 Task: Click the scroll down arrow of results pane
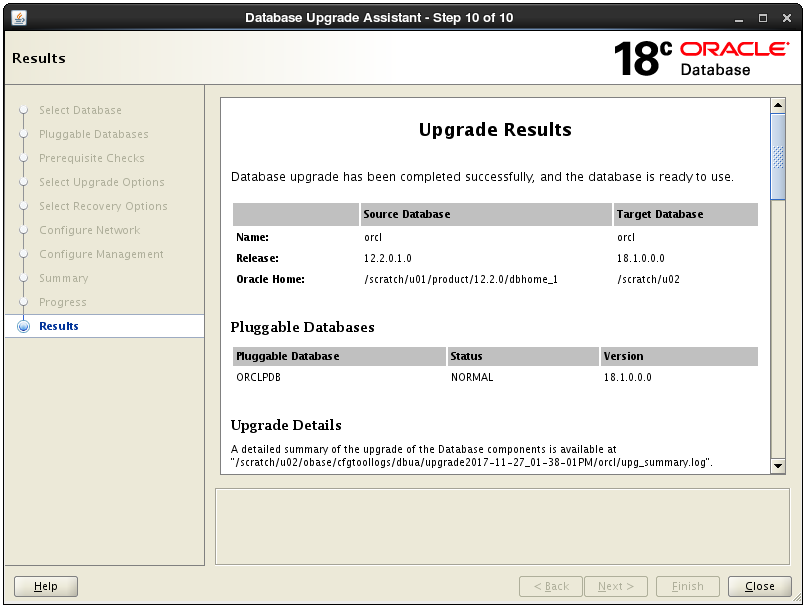tap(778, 466)
